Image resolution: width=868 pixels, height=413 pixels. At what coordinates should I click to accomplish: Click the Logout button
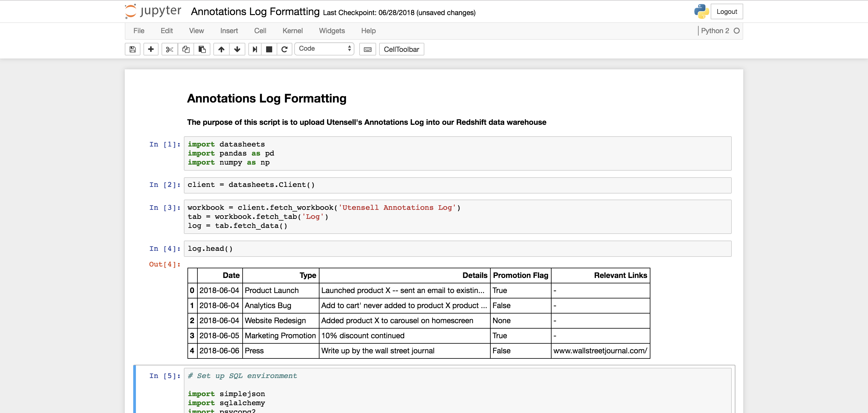click(x=726, y=11)
